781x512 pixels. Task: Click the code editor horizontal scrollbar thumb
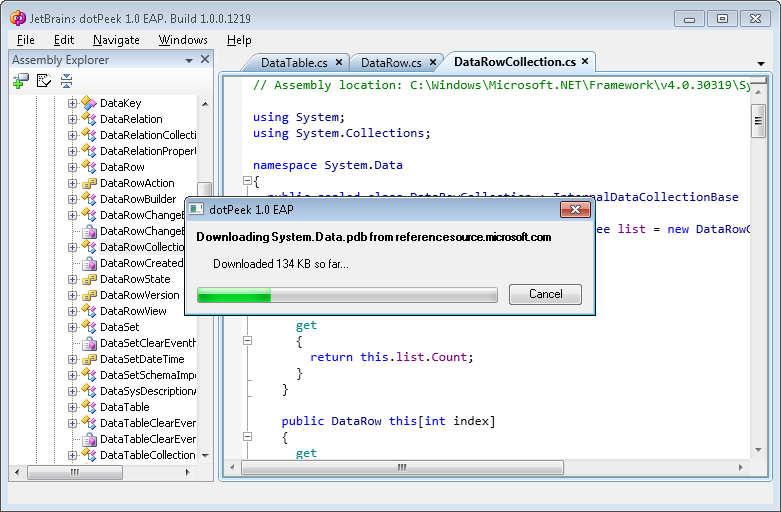tap(402, 467)
